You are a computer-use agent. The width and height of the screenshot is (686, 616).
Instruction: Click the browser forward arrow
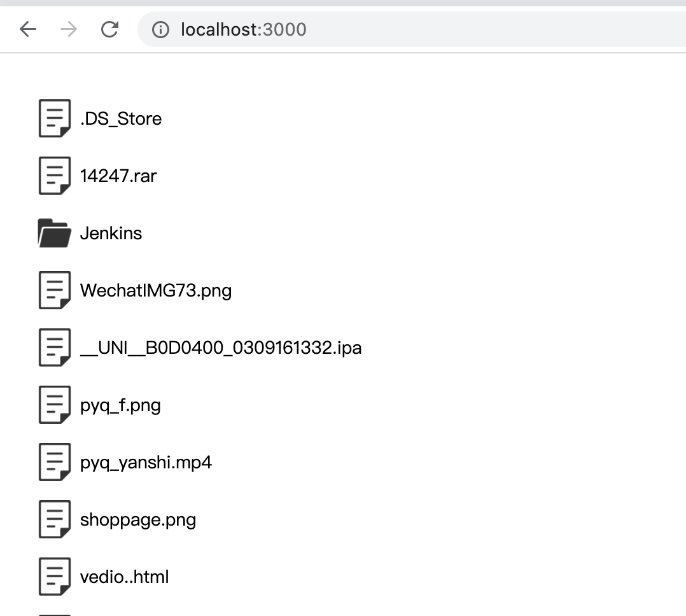69,29
